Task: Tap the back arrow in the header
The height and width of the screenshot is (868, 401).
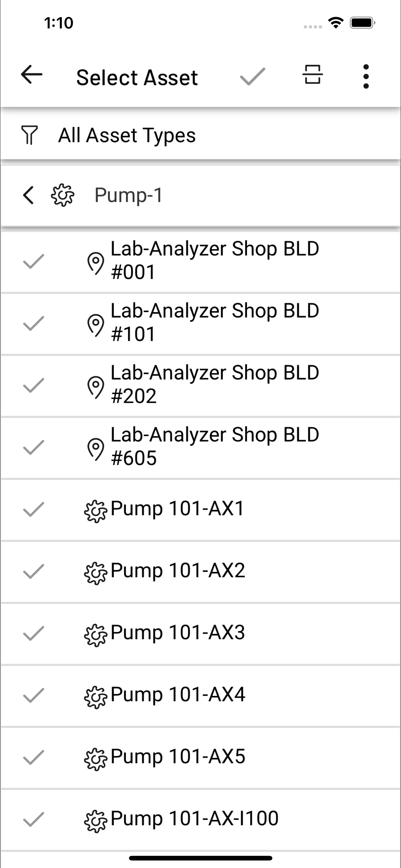Action: tap(32, 75)
